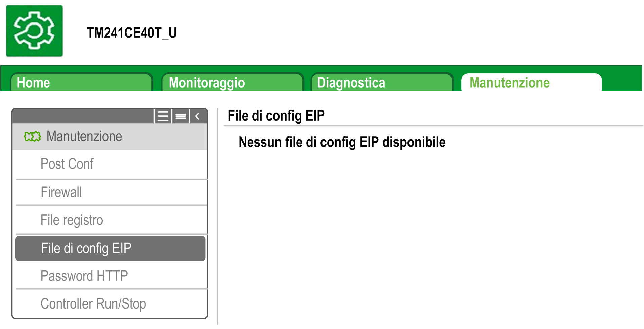
Task: Open File registro in the sidebar
Action: pyautogui.click(x=72, y=220)
